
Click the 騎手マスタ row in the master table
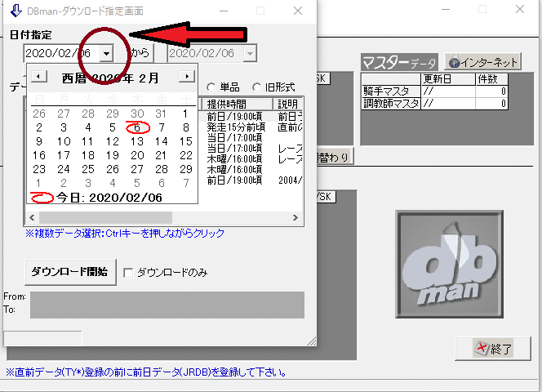tap(434, 91)
